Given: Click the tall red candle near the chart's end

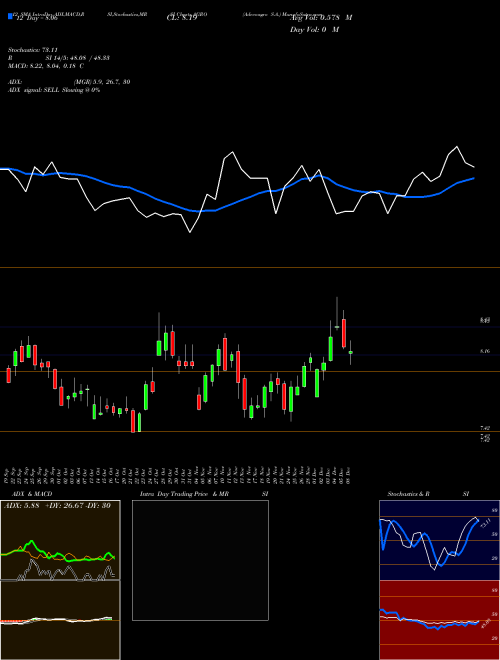Looking at the screenshot, I should 344,333.
